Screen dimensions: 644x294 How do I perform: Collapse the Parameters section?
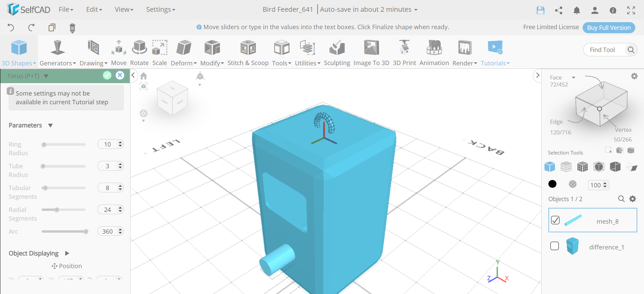coord(50,125)
